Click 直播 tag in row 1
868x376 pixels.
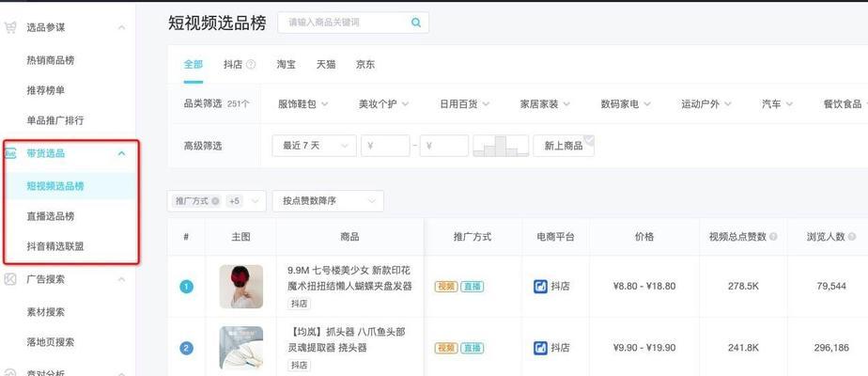(x=472, y=287)
